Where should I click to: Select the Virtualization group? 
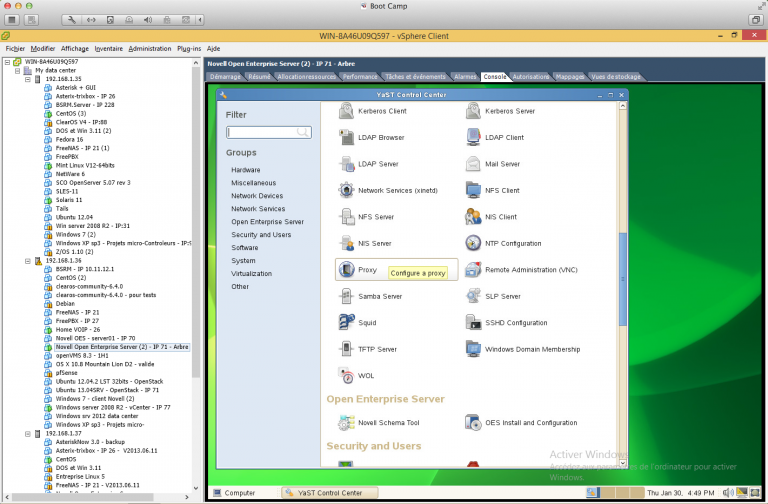[x=251, y=274]
